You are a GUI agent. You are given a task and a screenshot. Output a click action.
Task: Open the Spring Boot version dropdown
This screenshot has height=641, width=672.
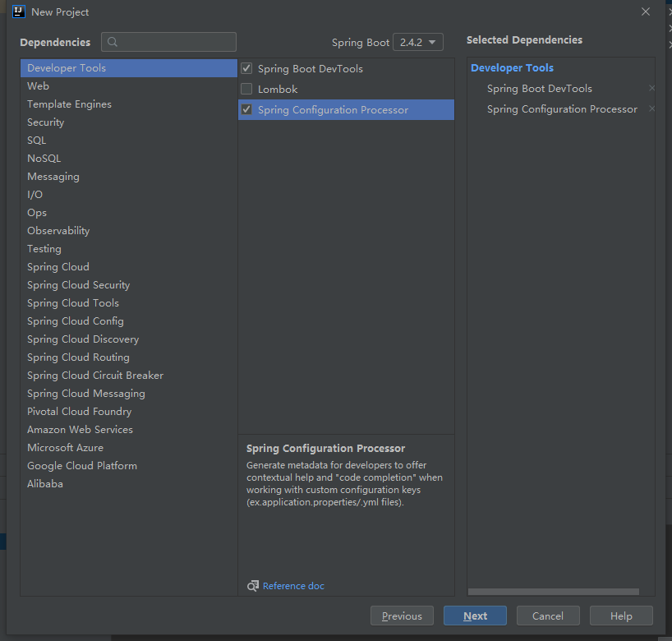tap(418, 42)
